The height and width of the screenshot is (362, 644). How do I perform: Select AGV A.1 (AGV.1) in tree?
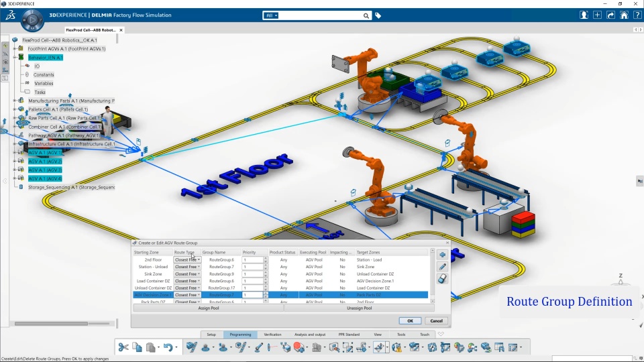click(x=45, y=153)
